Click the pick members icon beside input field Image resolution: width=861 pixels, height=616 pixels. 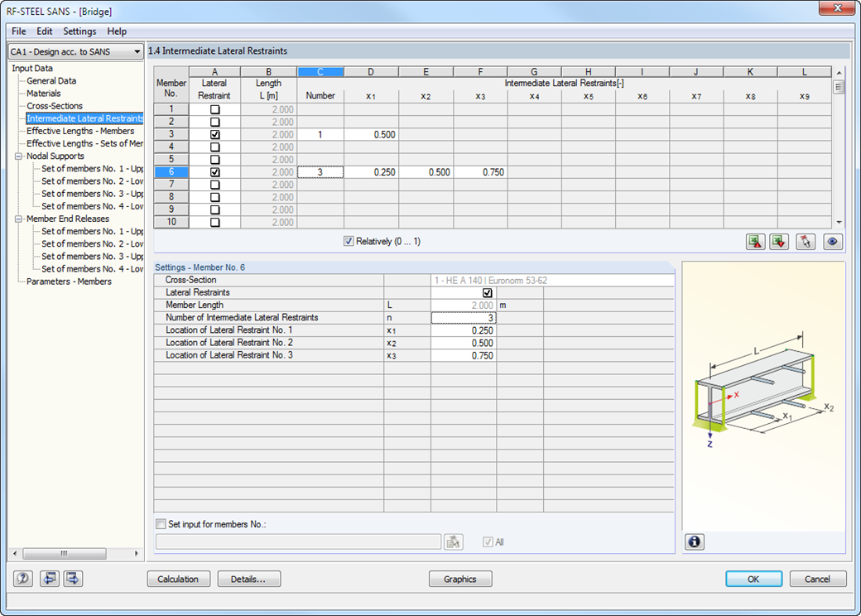tap(454, 541)
